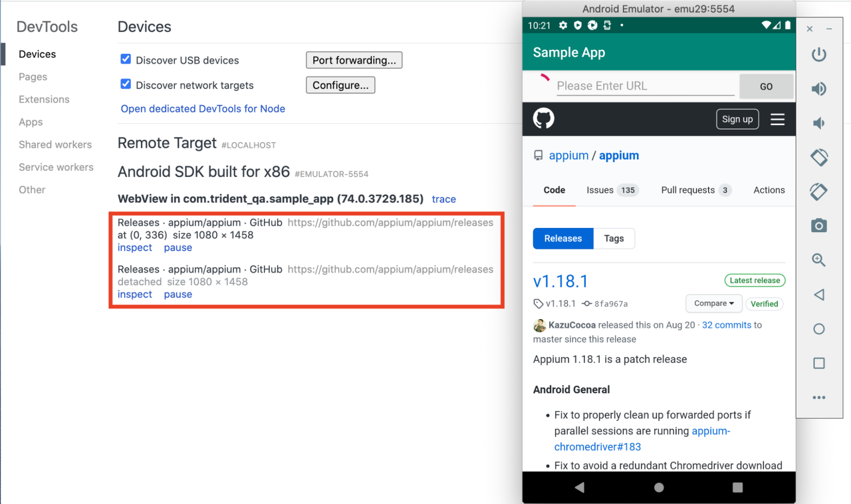
Task: Click inspect for the first Releases page
Action: click(135, 247)
